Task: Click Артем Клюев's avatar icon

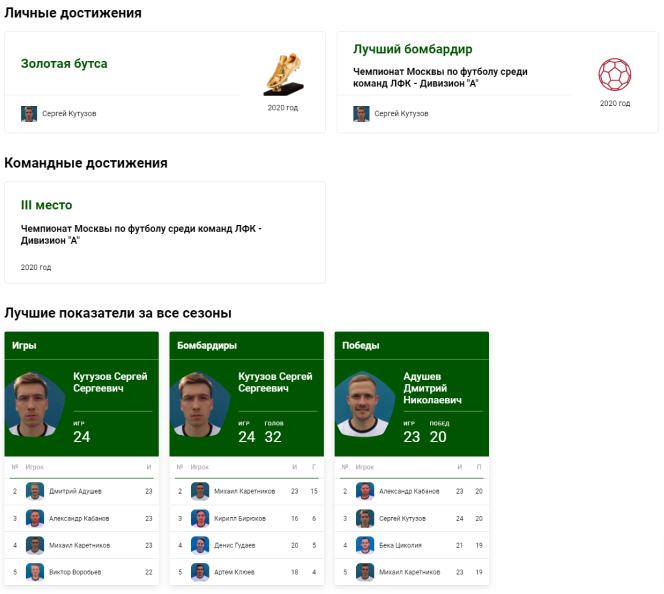Action: point(200,572)
